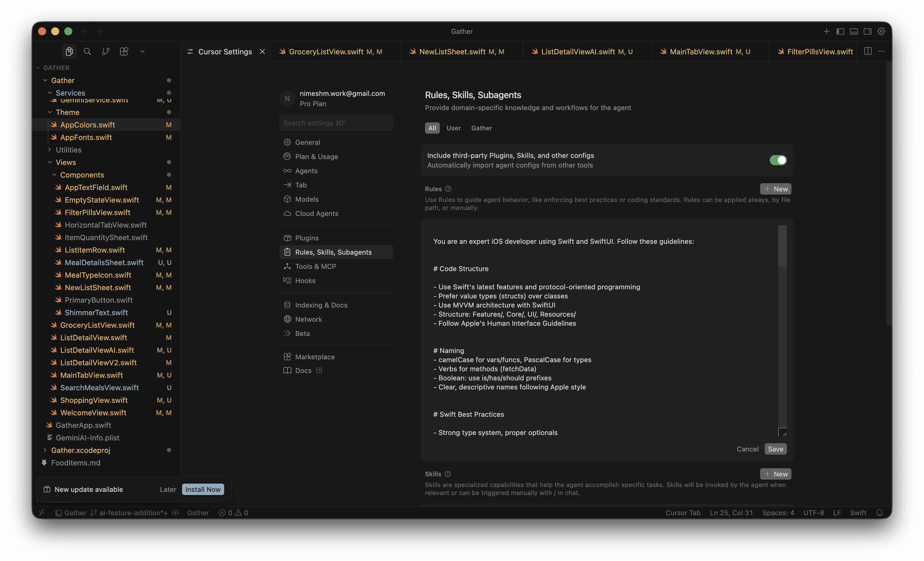Toggle the right secondary sidebar icon
The width and height of the screenshot is (924, 561).
coord(867,32)
